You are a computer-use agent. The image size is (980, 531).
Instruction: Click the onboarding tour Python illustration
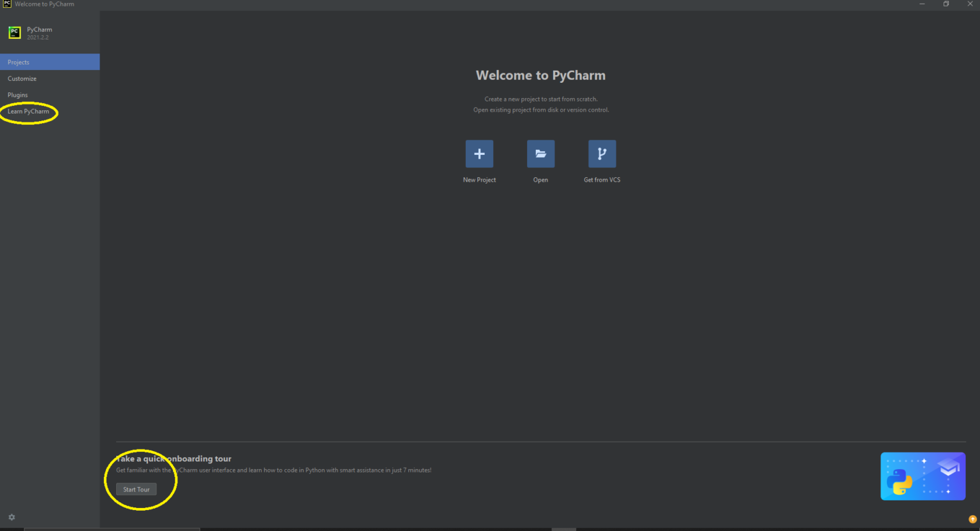pyautogui.click(x=923, y=476)
